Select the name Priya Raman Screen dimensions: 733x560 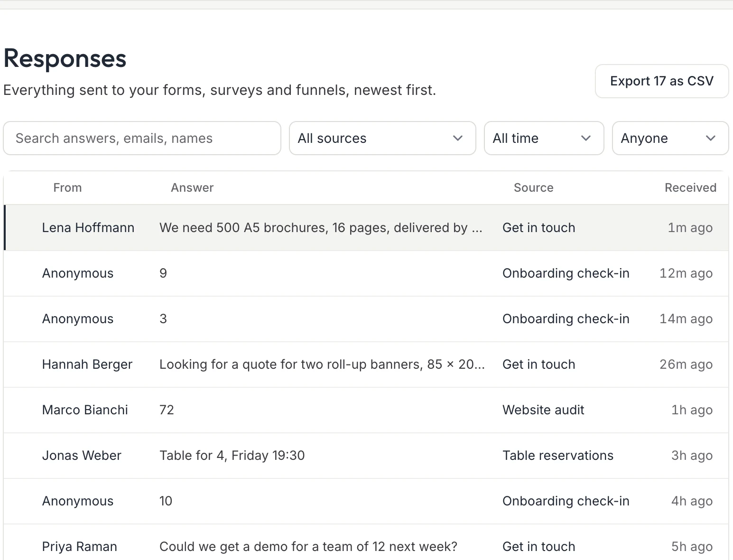pyautogui.click(x=80, y=547)
